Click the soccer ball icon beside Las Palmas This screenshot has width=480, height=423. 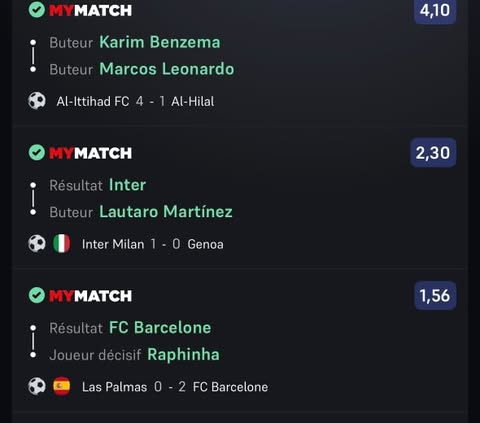coord(37,386)
